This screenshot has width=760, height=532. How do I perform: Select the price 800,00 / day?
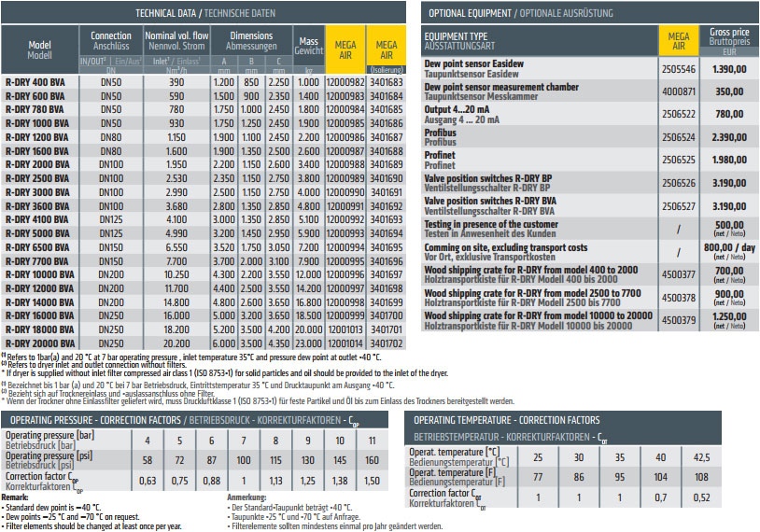click(729, 247)
